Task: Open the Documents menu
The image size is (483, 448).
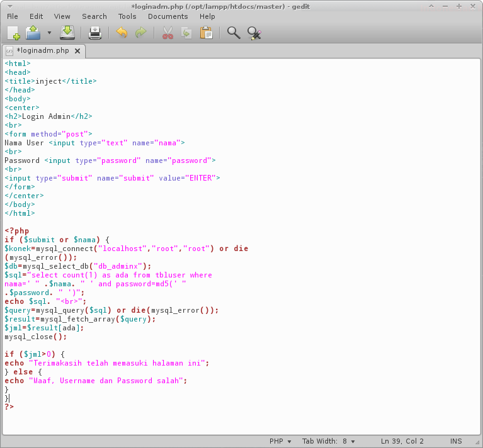Action: pos(168,16)
